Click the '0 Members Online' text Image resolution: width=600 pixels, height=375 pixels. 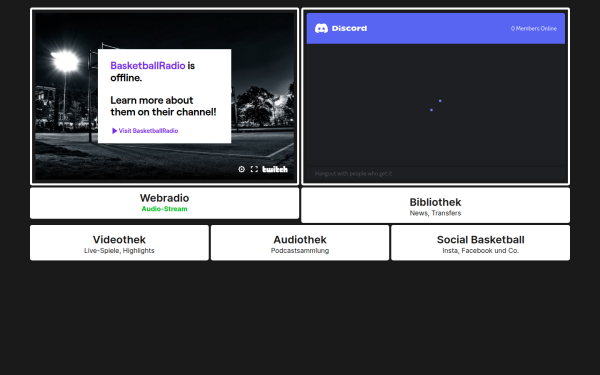[534, 29]
